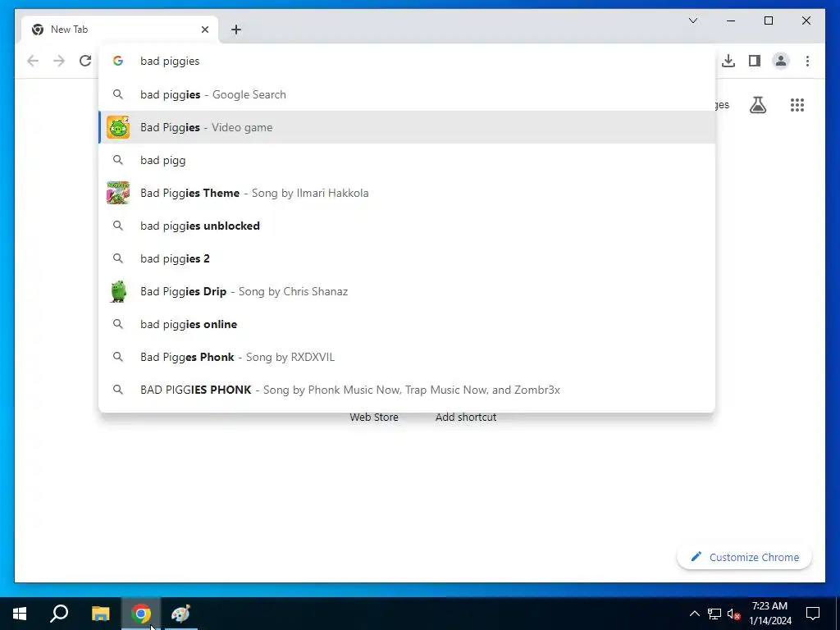The height and width of the screenshot is (630, 840).
Task: Open the taskbar clock and date
Action: 769,614
